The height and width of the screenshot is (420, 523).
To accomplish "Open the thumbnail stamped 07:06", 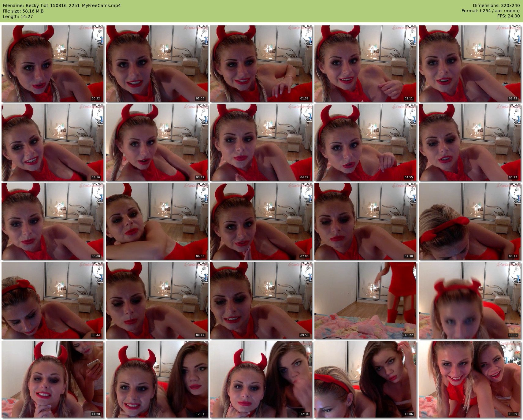I will [x=261, y=221].
